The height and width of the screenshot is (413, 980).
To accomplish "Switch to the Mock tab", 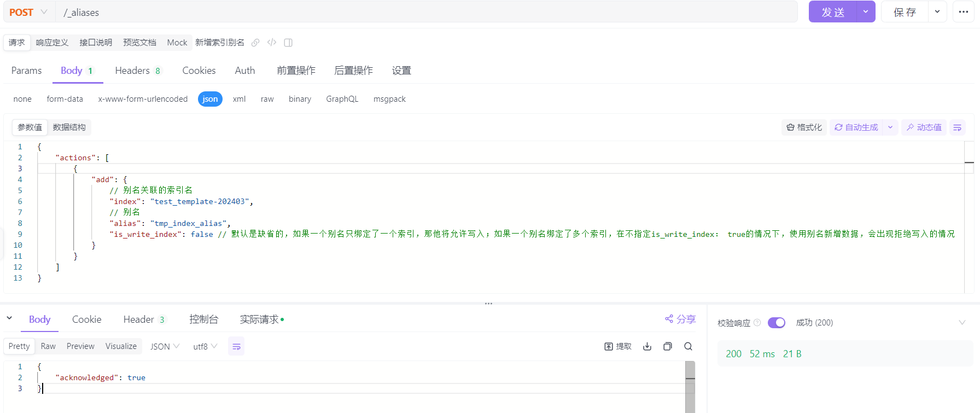I will pos(177,43).
